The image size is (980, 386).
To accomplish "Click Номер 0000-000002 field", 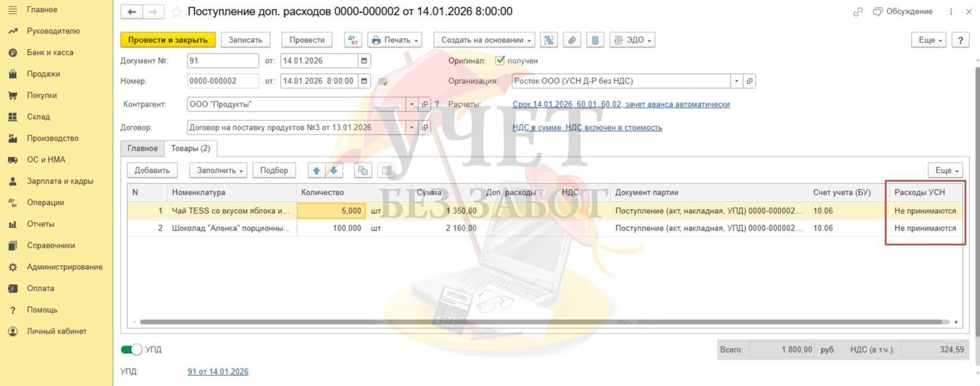I will point(223,81).
